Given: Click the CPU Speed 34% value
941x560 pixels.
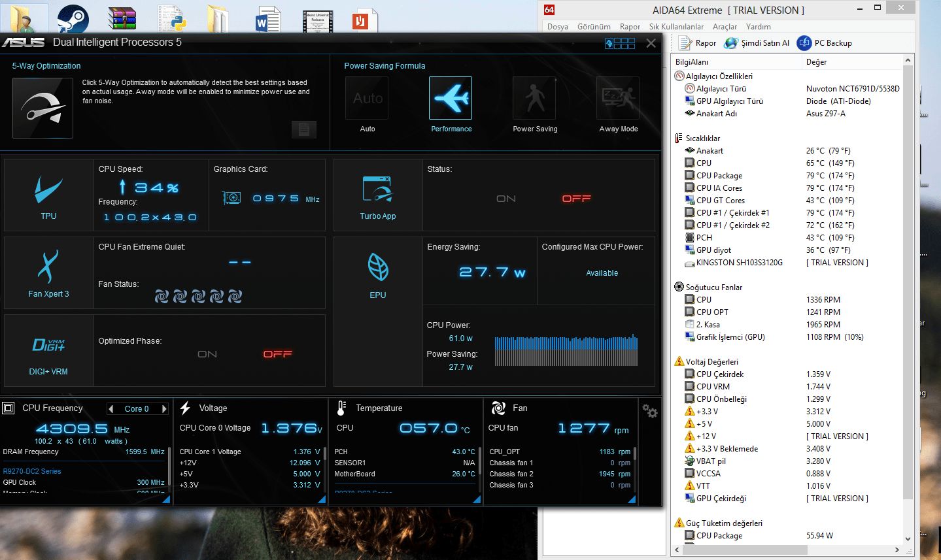Looking at the screenshot, I should 157,188.
